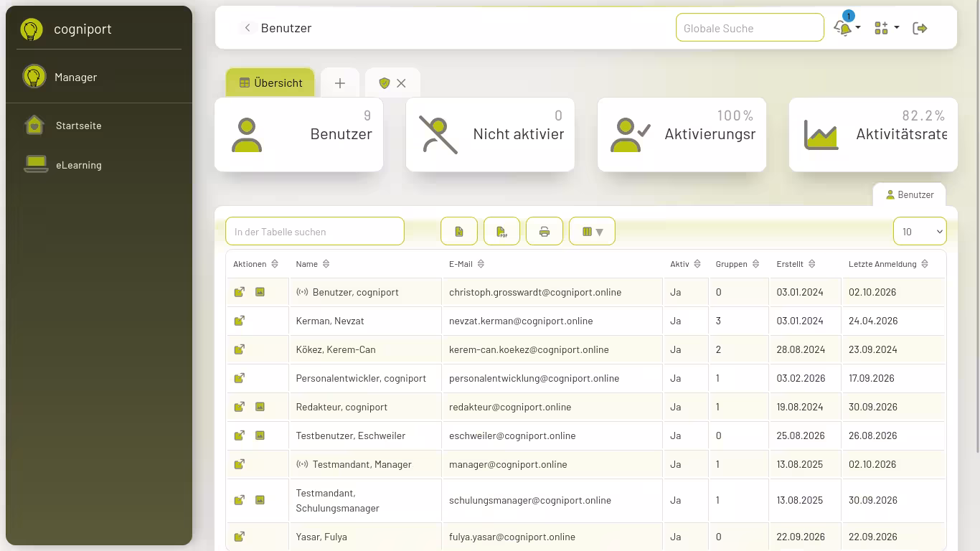
Task: Close the shield tab
Action: point(401,83)
